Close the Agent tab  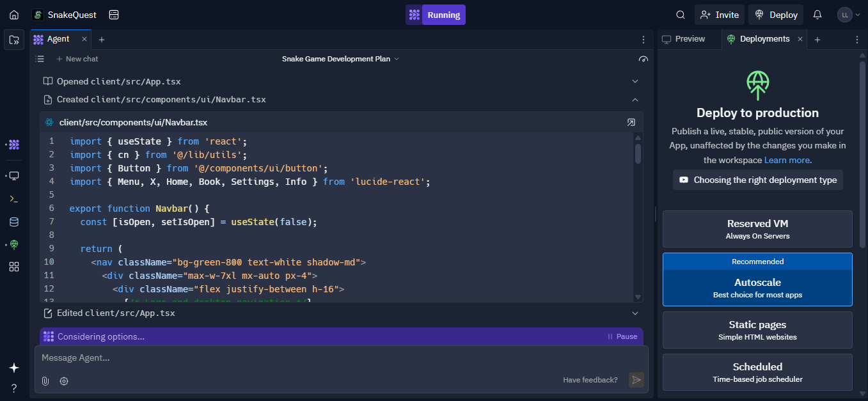coord(84,39)
